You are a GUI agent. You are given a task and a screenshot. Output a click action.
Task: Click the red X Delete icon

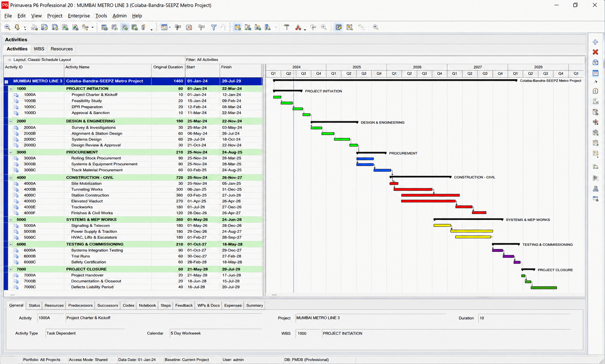(595, 52)
